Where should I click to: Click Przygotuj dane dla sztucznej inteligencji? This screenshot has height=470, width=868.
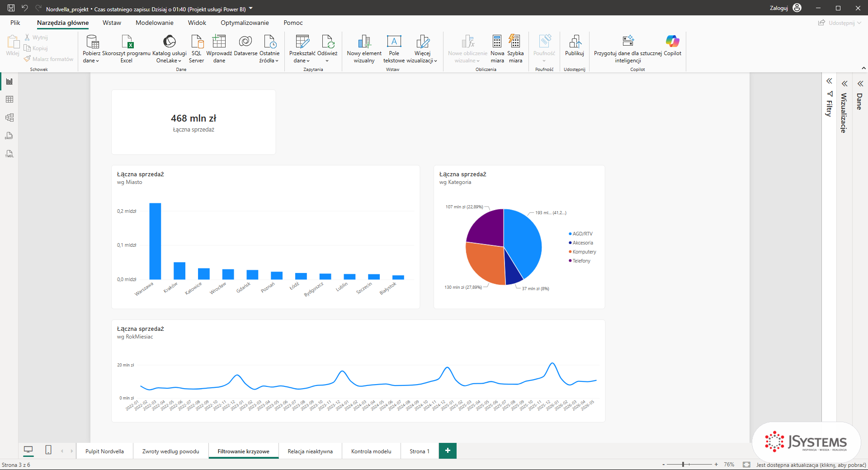tap(628, 49)
